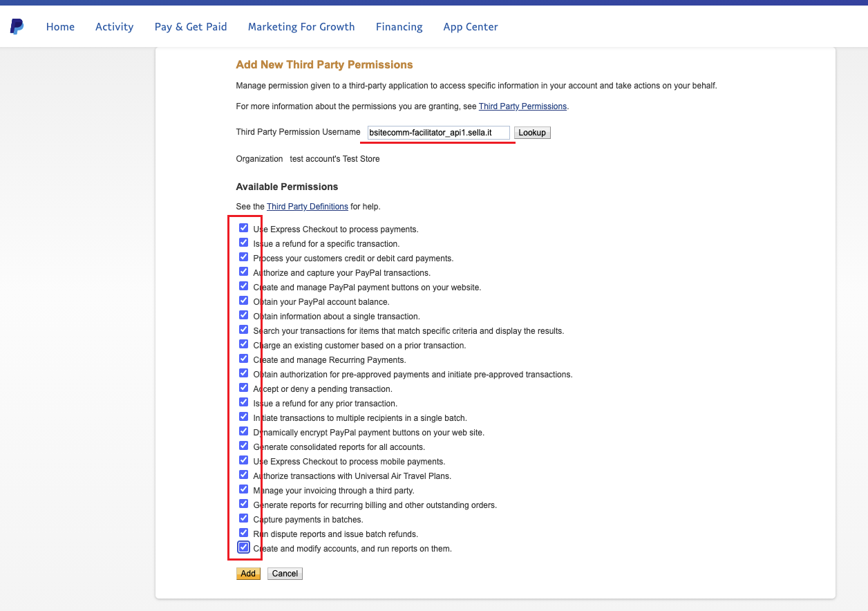868x611 pixels.
Task: Focus the Third Party Permission Username field
Action: pyautogui.click(x=439, y=133)
